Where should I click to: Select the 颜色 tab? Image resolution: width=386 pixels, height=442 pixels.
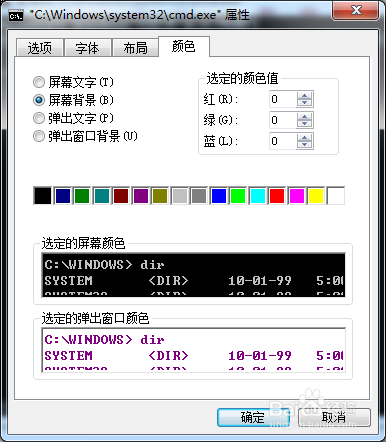[184, 47]
